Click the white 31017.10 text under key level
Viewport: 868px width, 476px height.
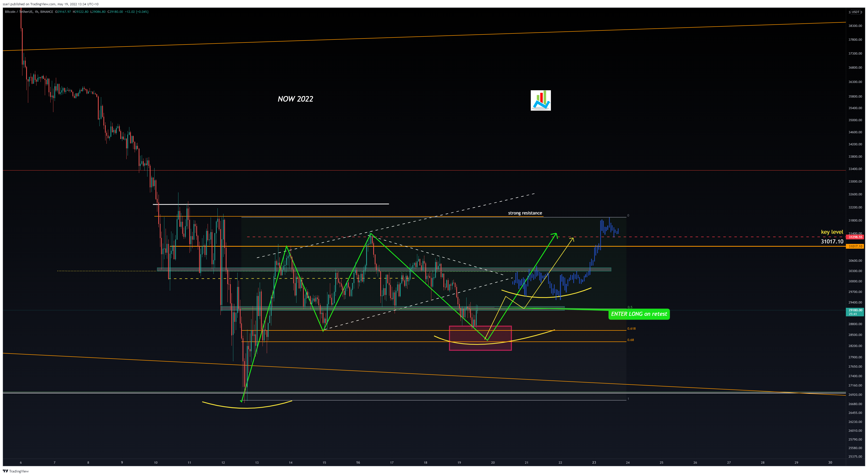(832, 241)
